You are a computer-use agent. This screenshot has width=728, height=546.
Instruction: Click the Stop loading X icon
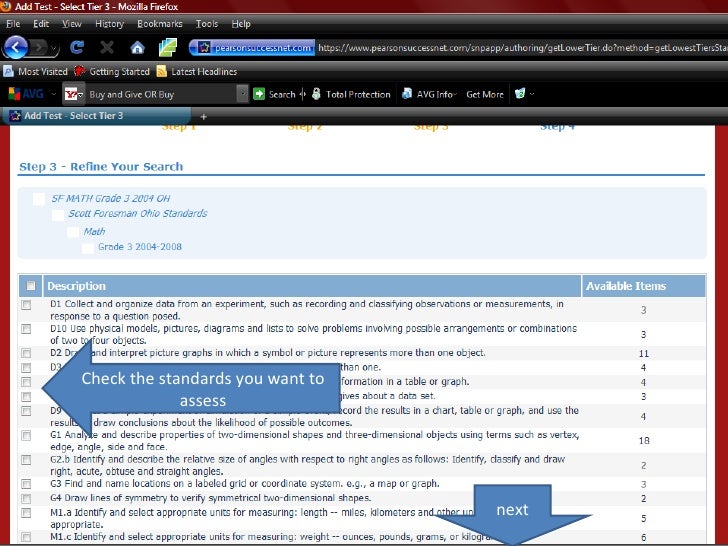(x=107, y=47)
